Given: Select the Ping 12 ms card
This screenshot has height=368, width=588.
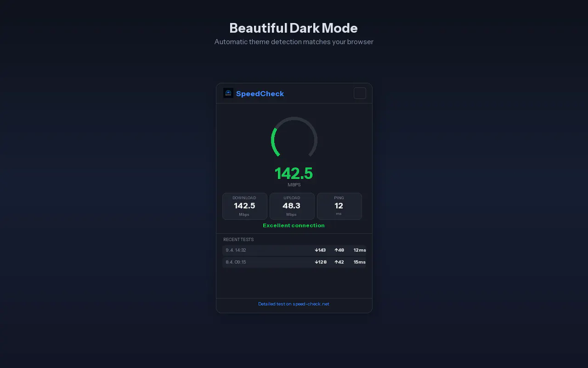Looking at the screenshot, I should click(339, 206).
